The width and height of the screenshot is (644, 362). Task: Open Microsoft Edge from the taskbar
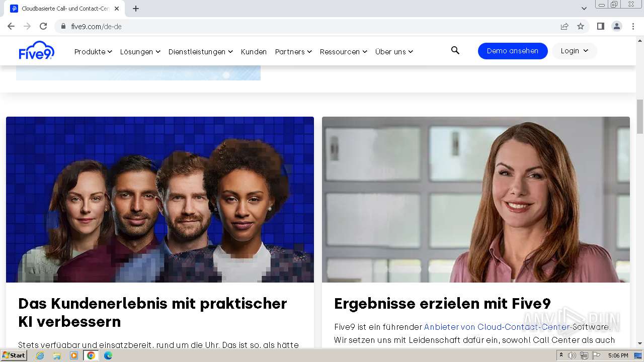tap(108, 355)
